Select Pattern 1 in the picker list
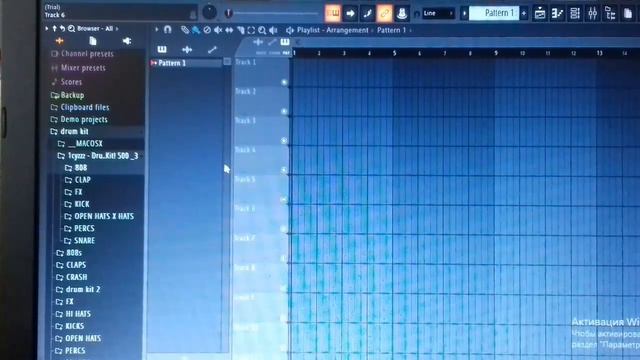 [x=186, y=63]
